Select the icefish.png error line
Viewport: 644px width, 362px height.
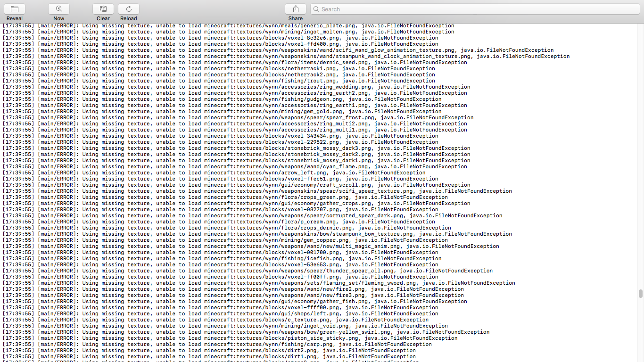point(222,259)
